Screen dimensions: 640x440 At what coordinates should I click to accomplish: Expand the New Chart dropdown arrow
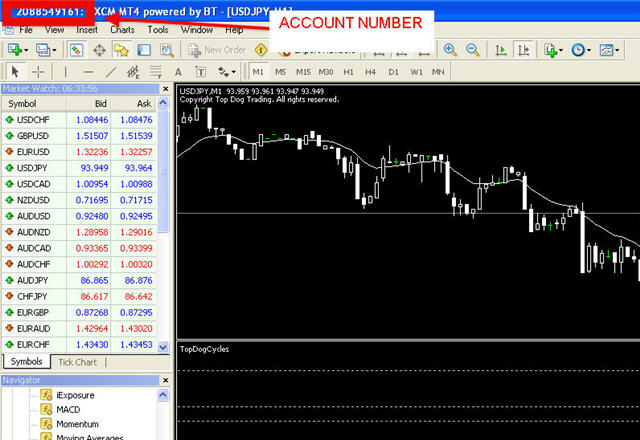[x=26, y=50]
